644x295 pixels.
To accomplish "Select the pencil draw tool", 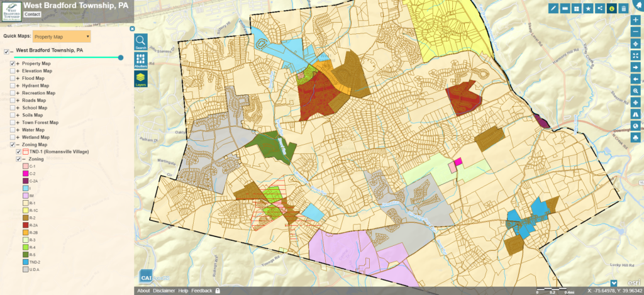I will (x=553, y=8).
